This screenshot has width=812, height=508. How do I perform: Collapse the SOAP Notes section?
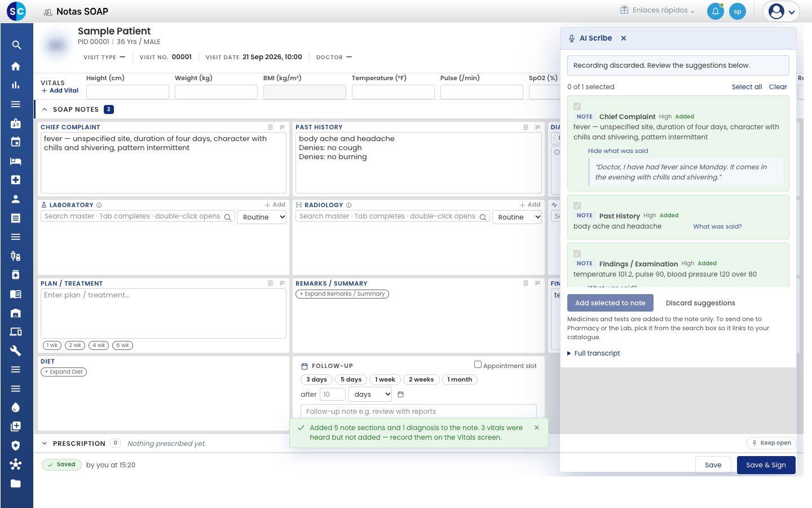pos(45,110)
